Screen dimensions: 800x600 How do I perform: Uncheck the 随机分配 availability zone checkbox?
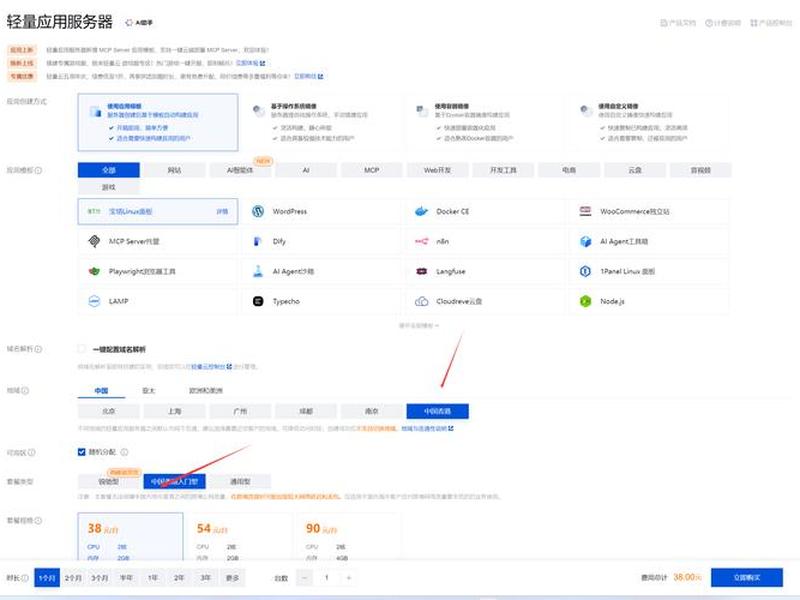pos(82,452)
